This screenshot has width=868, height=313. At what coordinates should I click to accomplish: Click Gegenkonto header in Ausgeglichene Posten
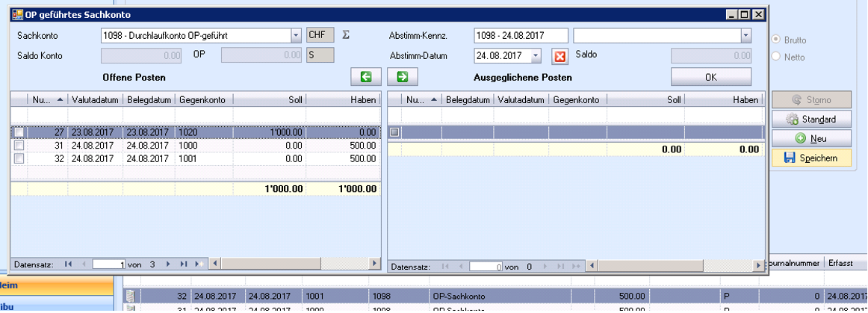pos(578,99)
